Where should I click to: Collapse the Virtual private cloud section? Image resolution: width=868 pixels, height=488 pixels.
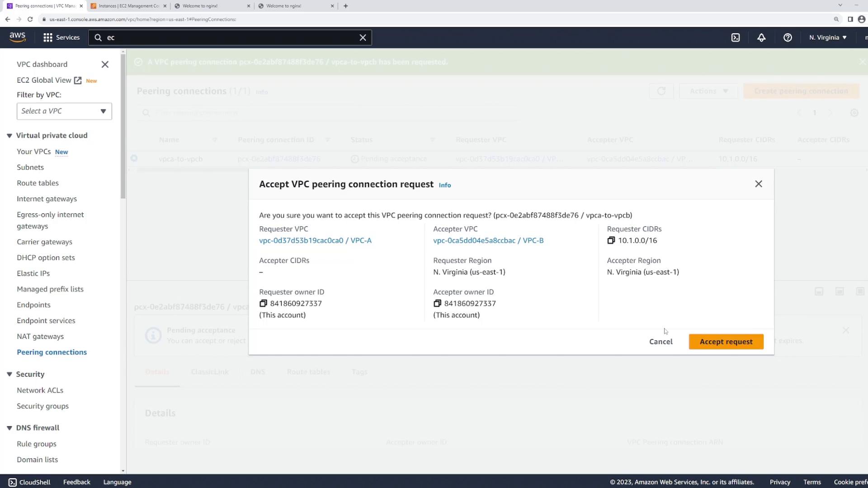pos(9,136)
